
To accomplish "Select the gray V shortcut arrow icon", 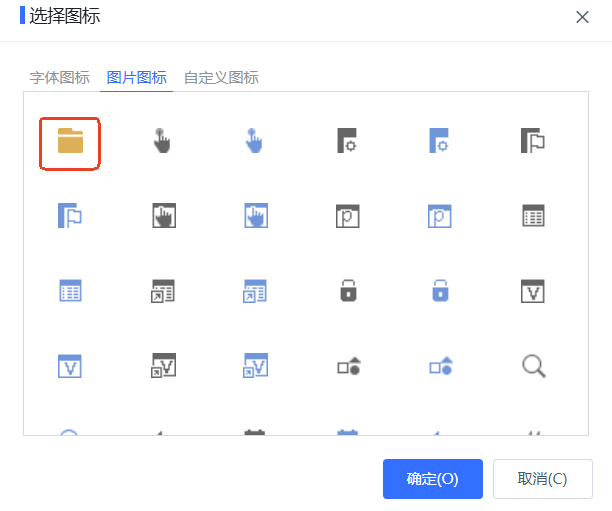I will (164, 365).
